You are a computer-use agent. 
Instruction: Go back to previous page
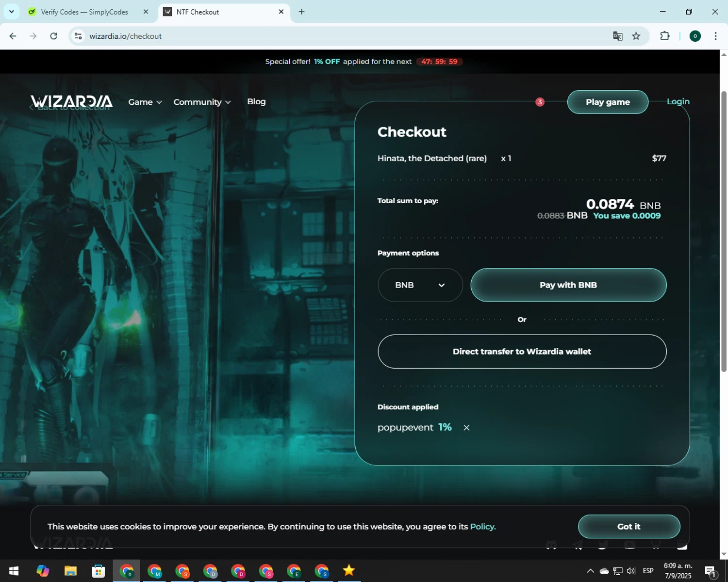pyautogui.click(x=13, y=36)
